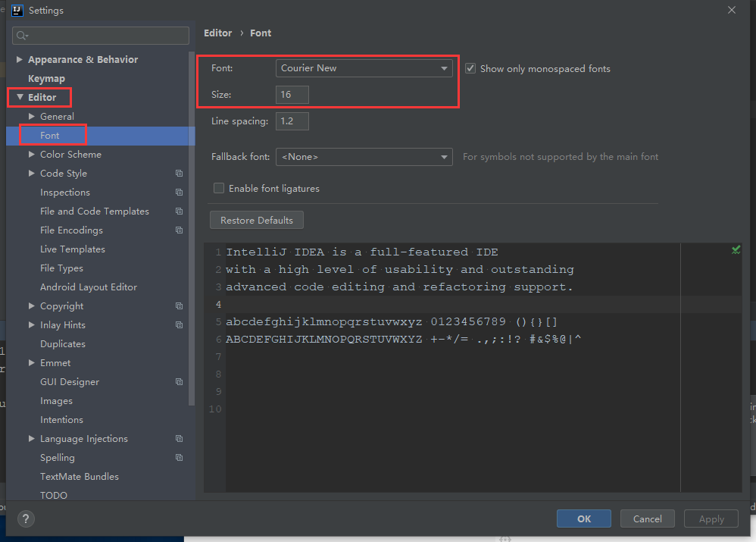756x542 pixels.
Task: Click Editor in the breadcrumb
Action: click(218, 33)
